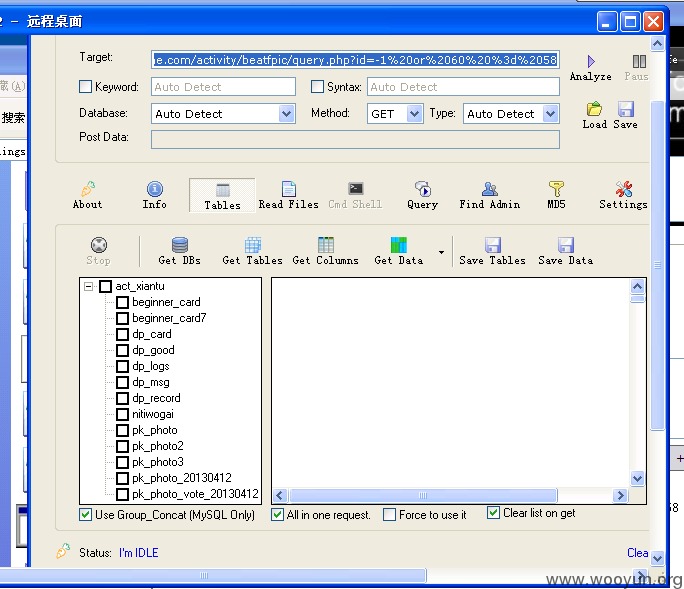Click data panel scroll up arrow
Image resolution: width=684 pixels, height=589 pixels.
637,286
